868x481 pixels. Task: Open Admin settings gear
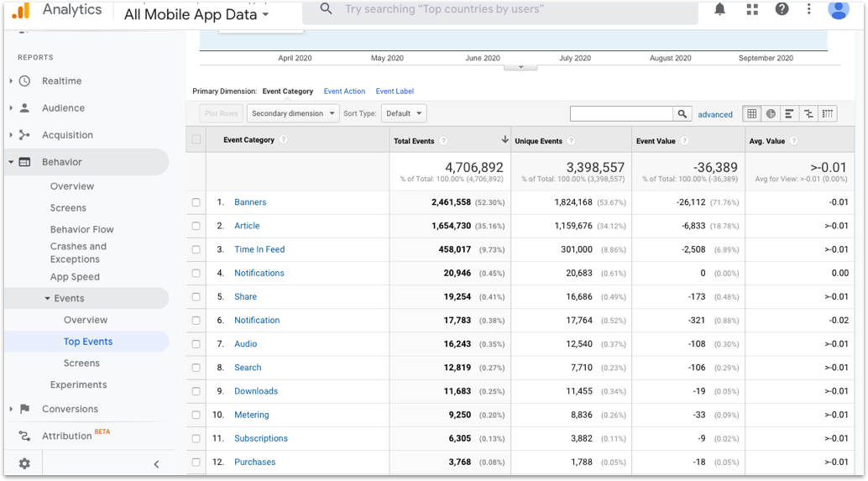pos(24,463)
